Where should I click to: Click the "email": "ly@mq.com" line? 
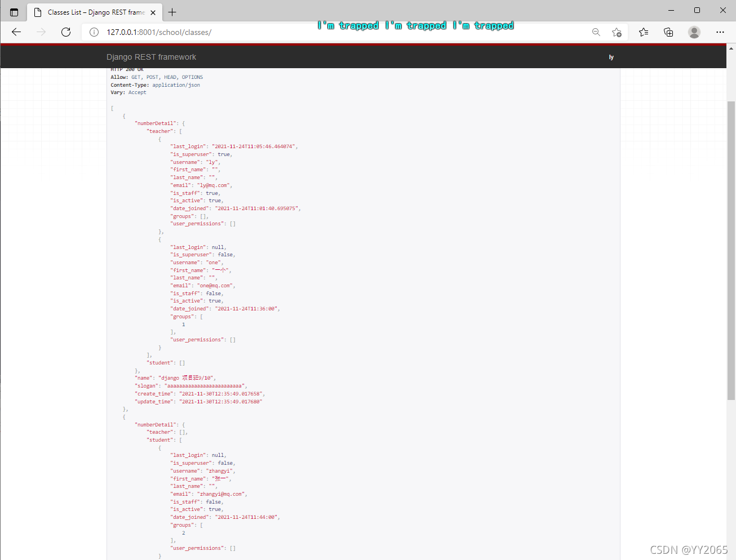click(x=202, y=185)
